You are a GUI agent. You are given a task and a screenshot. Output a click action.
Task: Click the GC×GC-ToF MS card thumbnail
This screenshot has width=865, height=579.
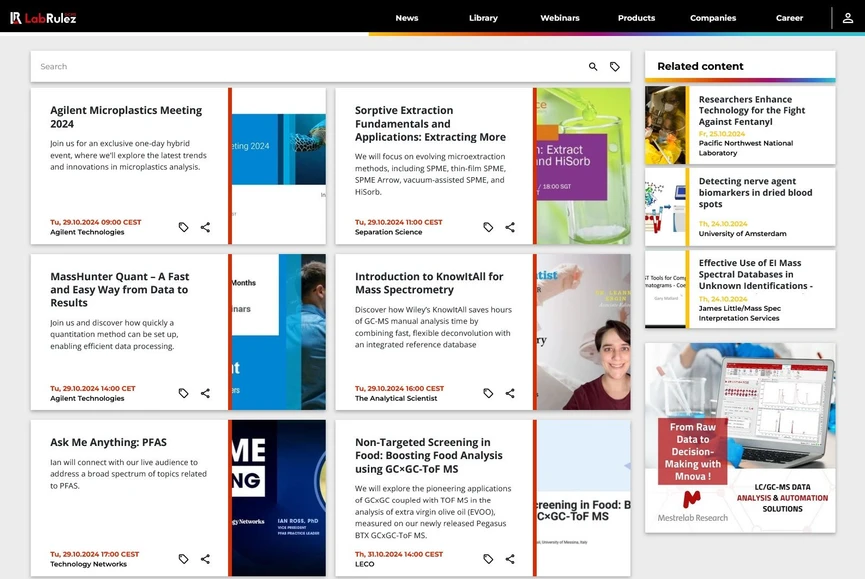(584, 498)
